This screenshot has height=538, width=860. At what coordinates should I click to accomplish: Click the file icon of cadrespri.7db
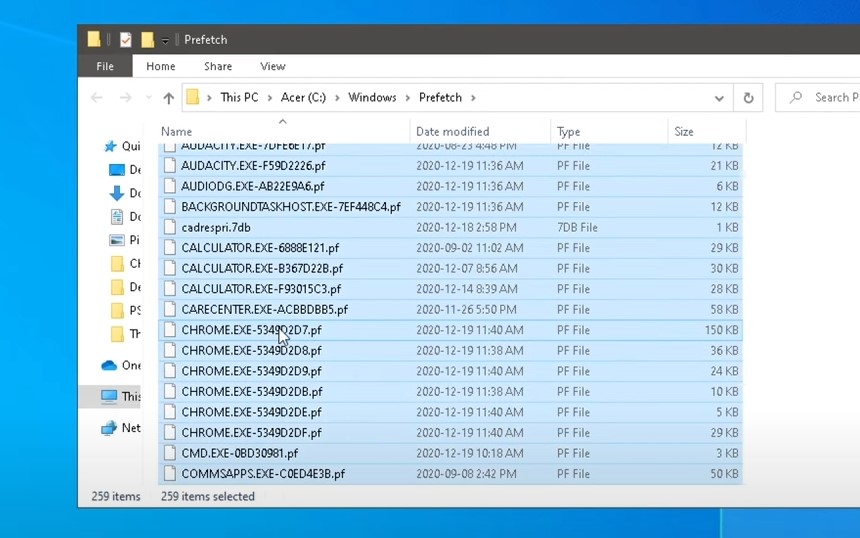[169, 227]
